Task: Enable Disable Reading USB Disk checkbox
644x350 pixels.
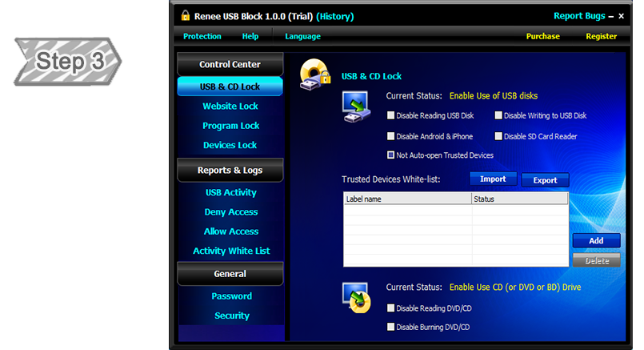Action: (x=390, y=115)
